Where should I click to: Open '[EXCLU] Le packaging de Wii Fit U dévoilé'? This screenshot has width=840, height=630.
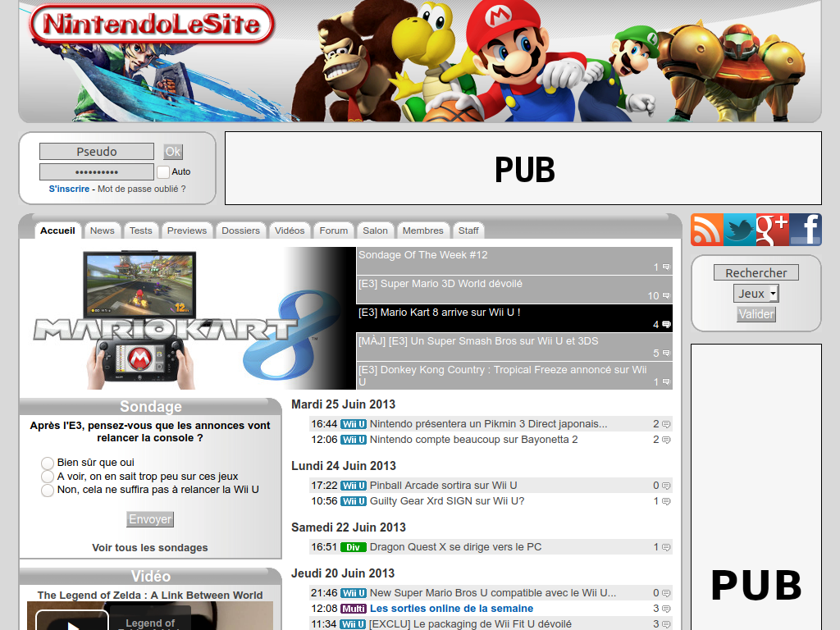[470, 624]
